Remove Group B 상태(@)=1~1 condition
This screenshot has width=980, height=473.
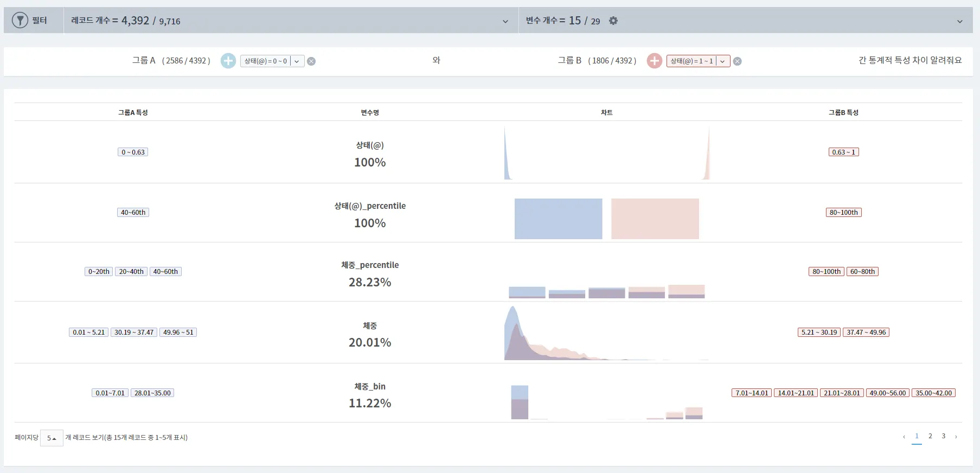[738, 61]
